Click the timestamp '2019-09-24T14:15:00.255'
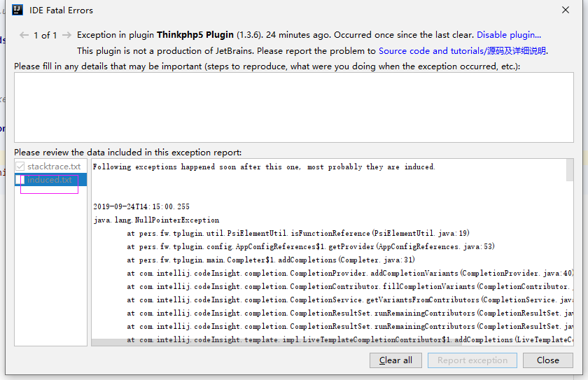The width and height of the screenshot is (588, 380). click(x=141, y=206)
